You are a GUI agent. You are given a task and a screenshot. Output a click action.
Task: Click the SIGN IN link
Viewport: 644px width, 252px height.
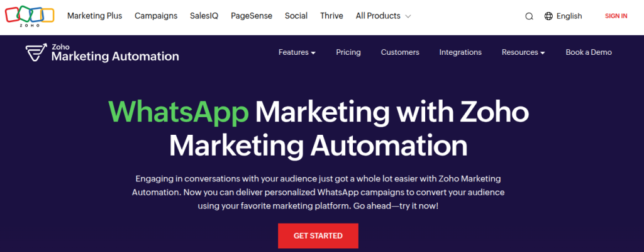pos(616,16)
